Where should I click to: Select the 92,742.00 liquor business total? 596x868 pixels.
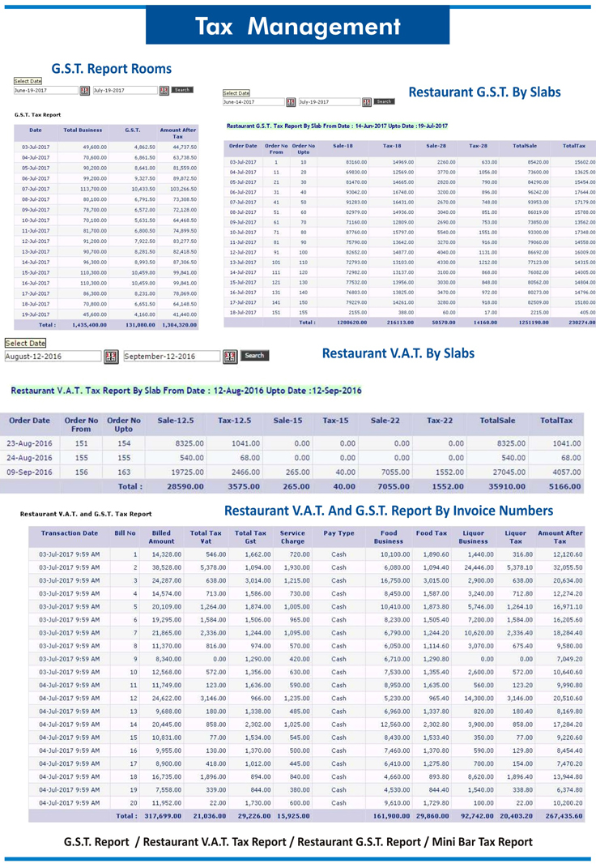pyautogui.click(x=478, y=816)
